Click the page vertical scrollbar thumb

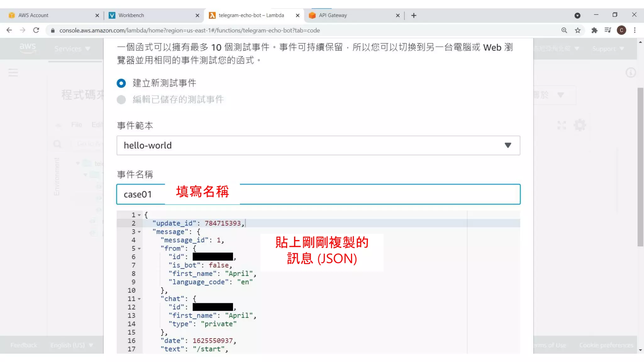(641, 167)
